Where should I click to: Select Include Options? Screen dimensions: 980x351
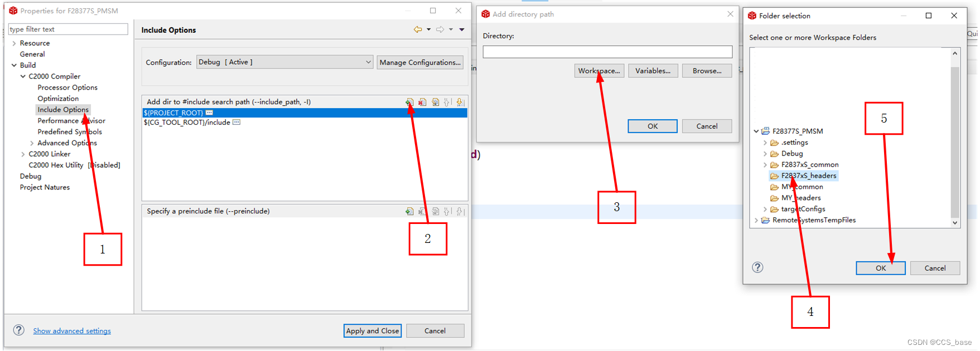pos(63,110)
